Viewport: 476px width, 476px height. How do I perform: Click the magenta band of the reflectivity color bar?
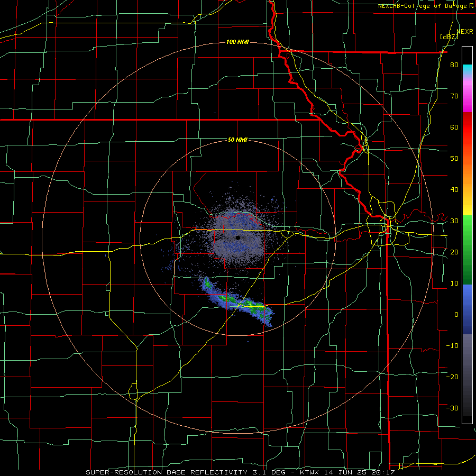[467, 97]
